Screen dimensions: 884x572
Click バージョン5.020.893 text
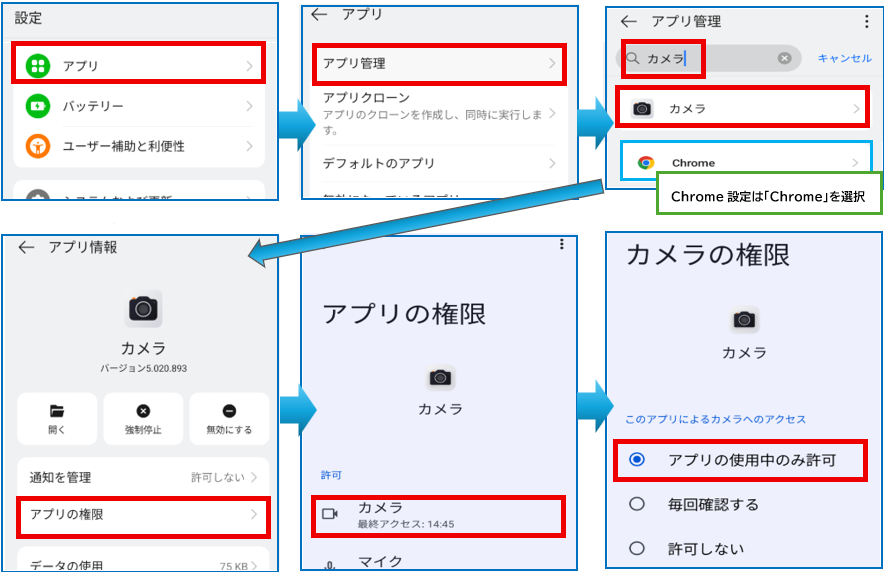[143, 368]
